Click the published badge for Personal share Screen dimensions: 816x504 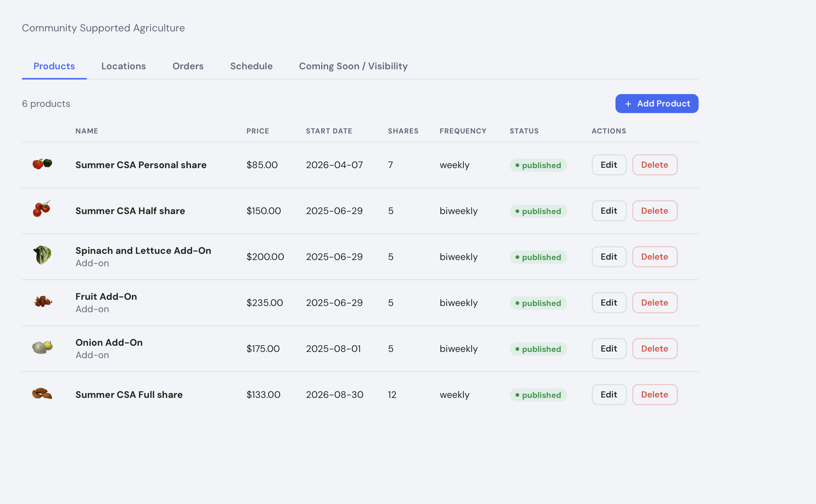pos(538,165)
